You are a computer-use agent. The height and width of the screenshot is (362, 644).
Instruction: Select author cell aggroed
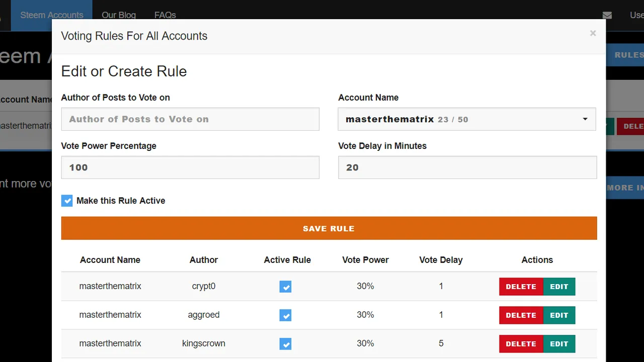click(x=204, y=315)
